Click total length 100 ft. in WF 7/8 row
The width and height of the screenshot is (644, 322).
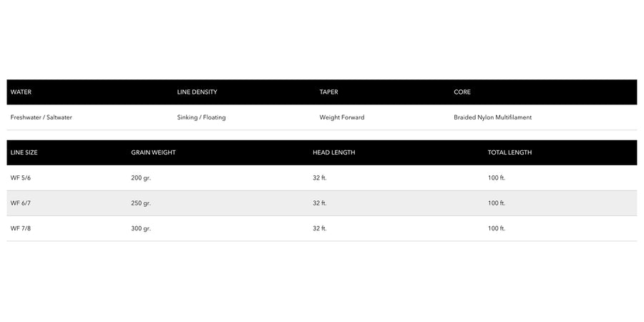497,228
